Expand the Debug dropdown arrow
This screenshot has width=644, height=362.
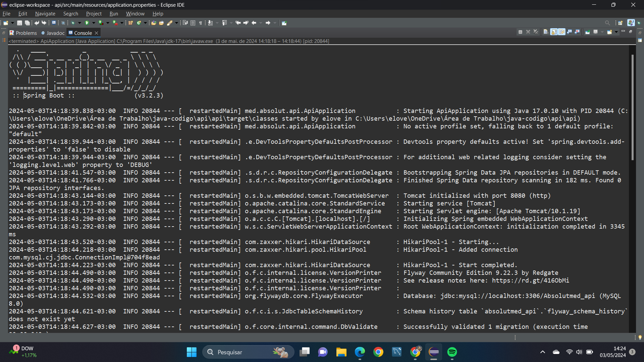(x=79, y=23)
